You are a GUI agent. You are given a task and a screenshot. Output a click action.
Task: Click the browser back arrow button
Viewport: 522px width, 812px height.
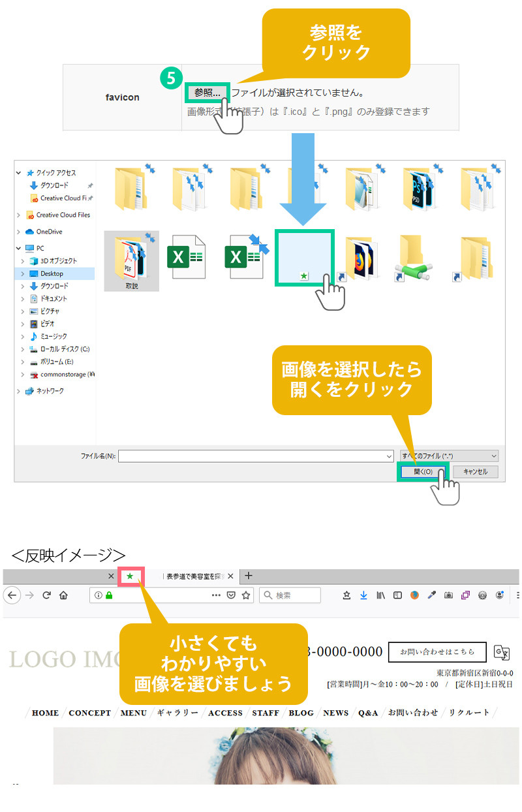(x=12, y=595)
